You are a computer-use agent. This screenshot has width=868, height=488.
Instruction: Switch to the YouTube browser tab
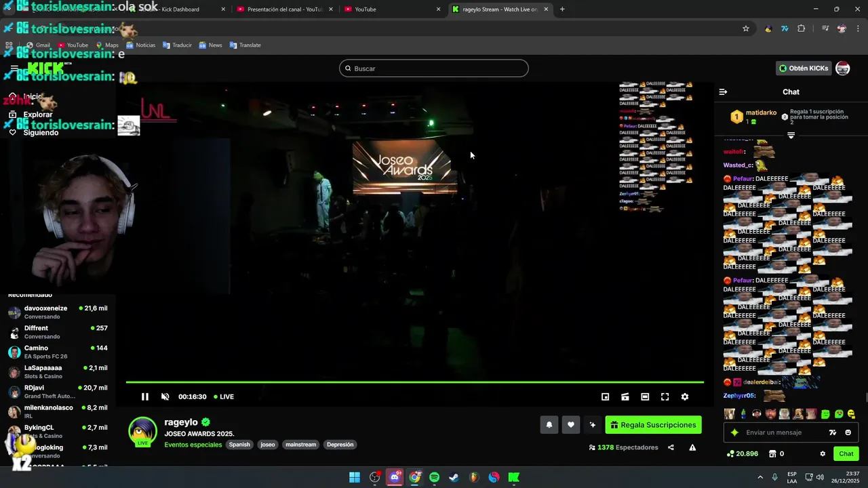[x=391, y=9]
